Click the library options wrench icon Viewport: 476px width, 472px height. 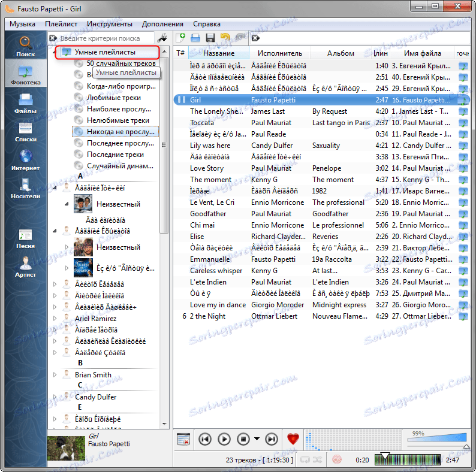pos(162,38)
